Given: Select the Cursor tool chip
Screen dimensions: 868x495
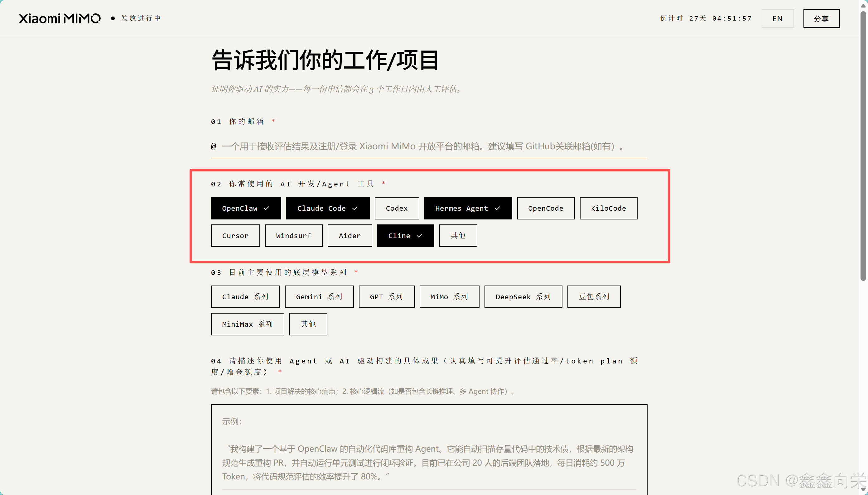Looking at the screenshot, I should coord(235,236).
